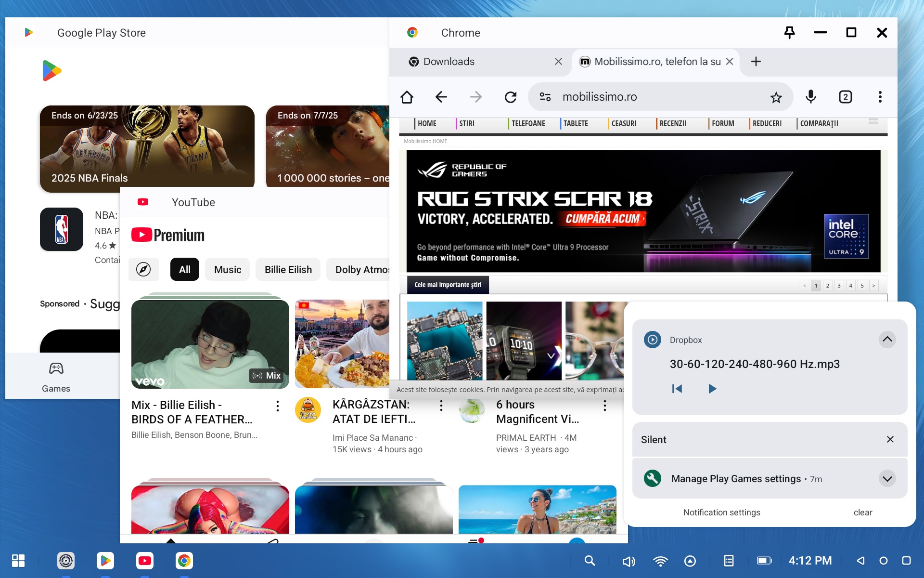Open COMPARAȚII menu on Mobilissimo
Image resolution: width=924 pixels, height=578 pixels.
(x=819, y=124)
